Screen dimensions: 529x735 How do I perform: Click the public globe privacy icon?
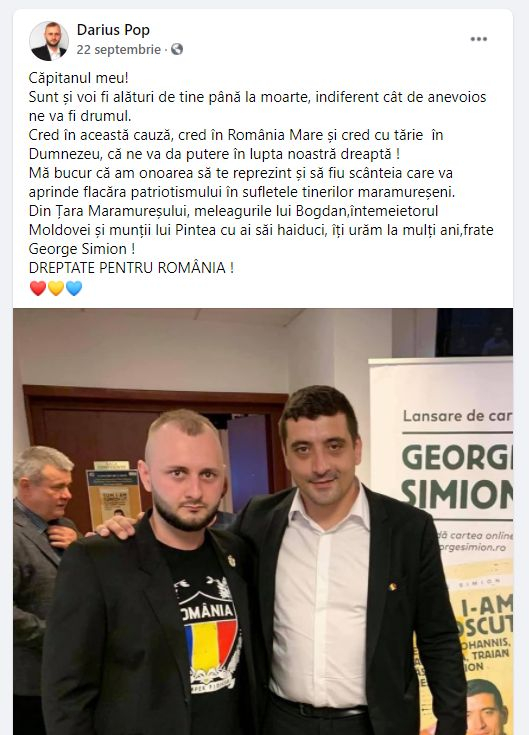[177, 49]
